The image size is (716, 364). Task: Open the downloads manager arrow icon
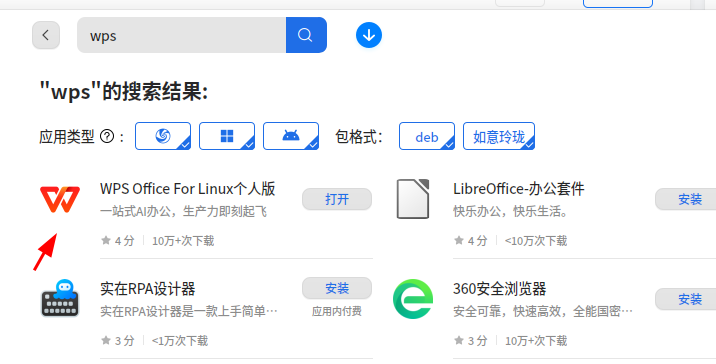(369, 35)
